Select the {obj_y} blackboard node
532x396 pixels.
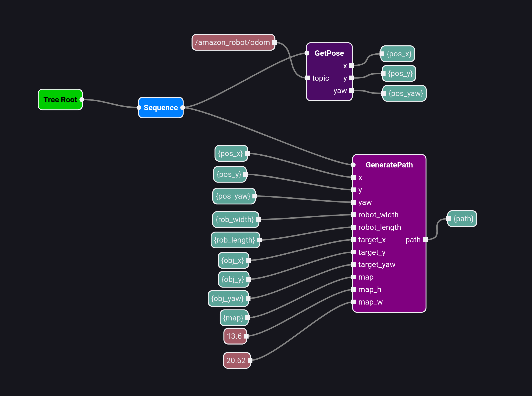(x=234, y=279)
